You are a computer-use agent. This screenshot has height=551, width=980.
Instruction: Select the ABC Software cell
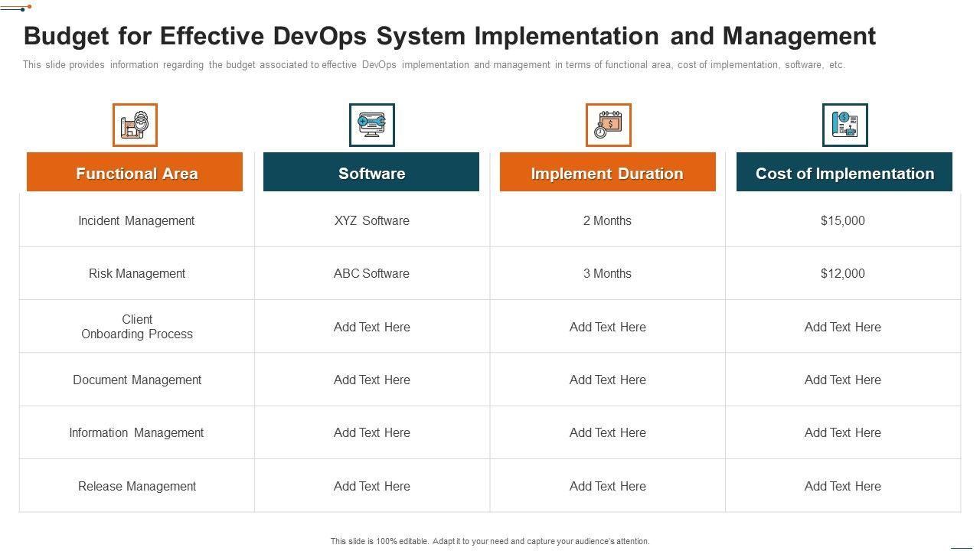(x=371, y=273)
